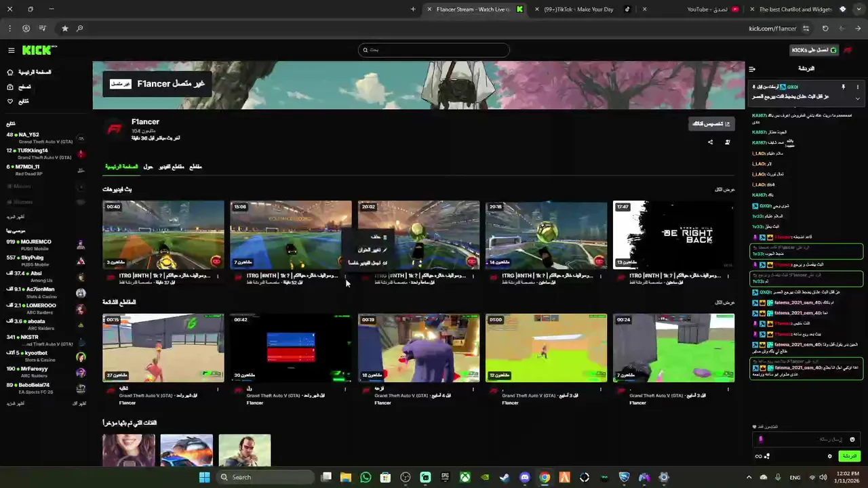Open options for the 00:42 clip
Screen dimensions: 868x488
(x=345, y=389)
